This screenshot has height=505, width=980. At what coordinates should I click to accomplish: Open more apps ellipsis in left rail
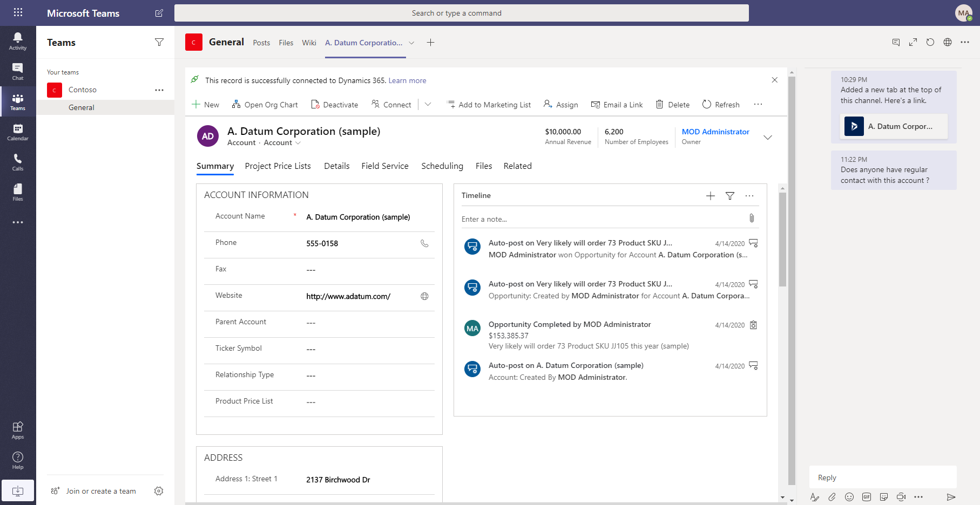18,222
